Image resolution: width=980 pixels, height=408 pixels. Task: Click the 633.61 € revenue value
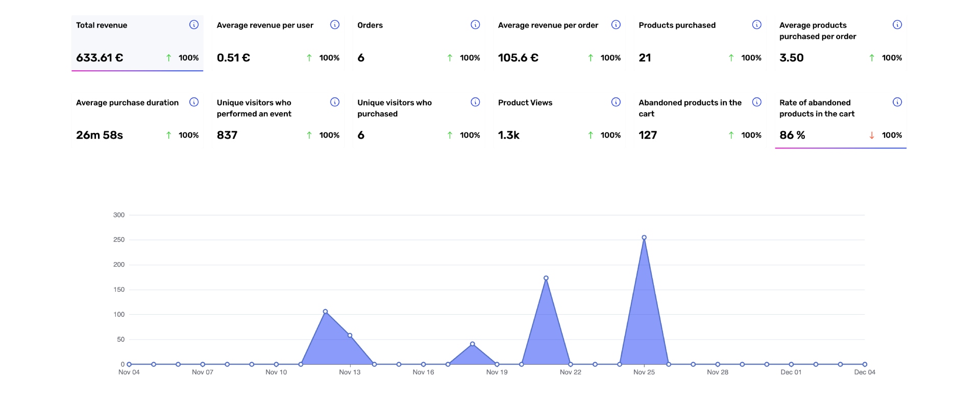click(x=100, y=58)
